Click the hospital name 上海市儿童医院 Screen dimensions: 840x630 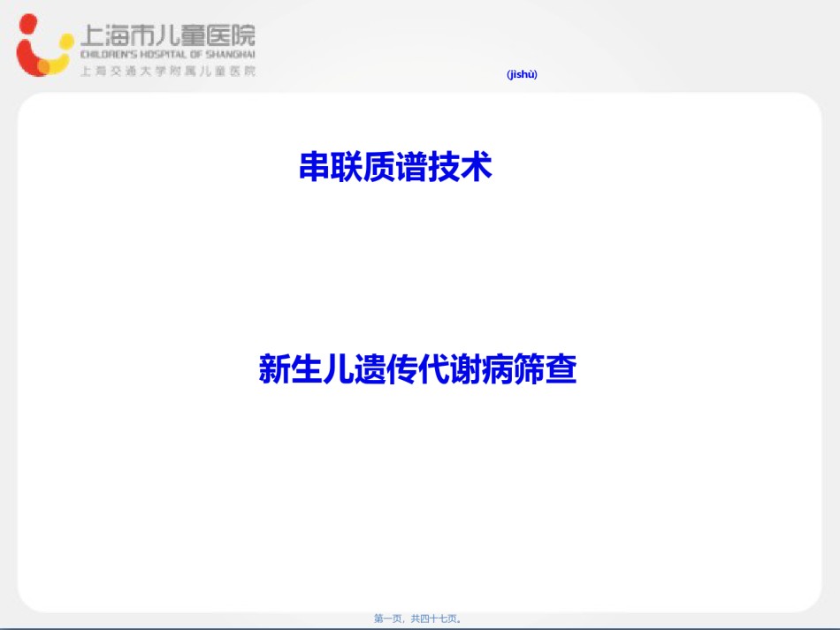point(168,35)
